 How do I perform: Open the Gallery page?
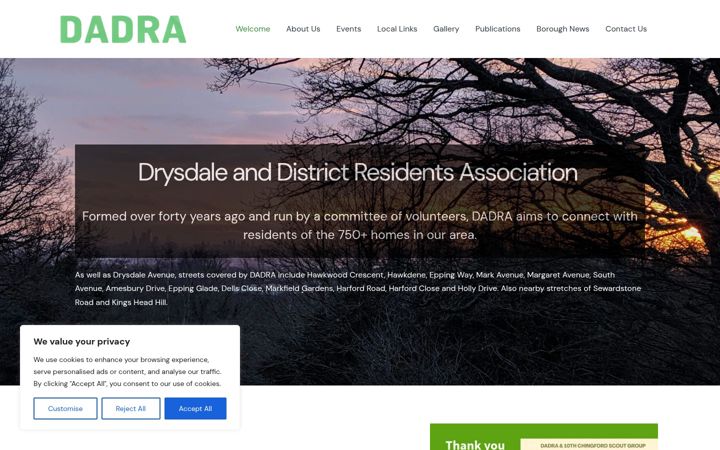point(446,29)
